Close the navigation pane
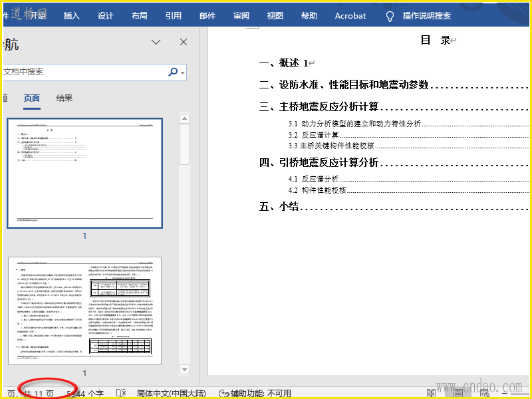532x399 pixels. tap(184, 42)
